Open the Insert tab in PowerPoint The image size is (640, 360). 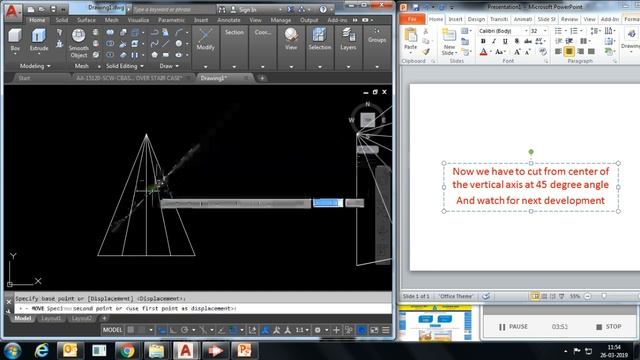click(455, 19)
